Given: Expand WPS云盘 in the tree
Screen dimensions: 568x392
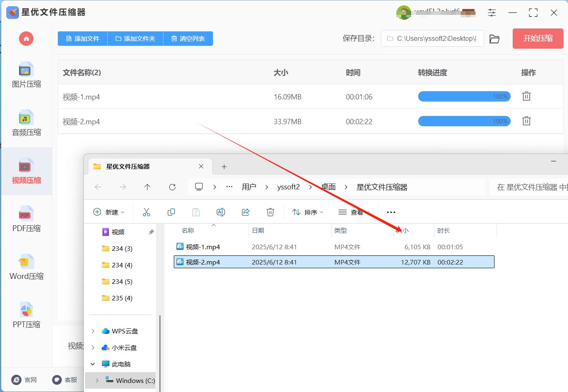Looking at the screenshot, I should 93,331.
